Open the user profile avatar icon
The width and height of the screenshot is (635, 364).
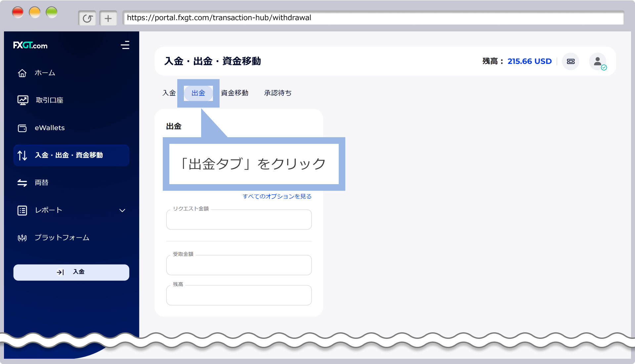tap(598, 61)
